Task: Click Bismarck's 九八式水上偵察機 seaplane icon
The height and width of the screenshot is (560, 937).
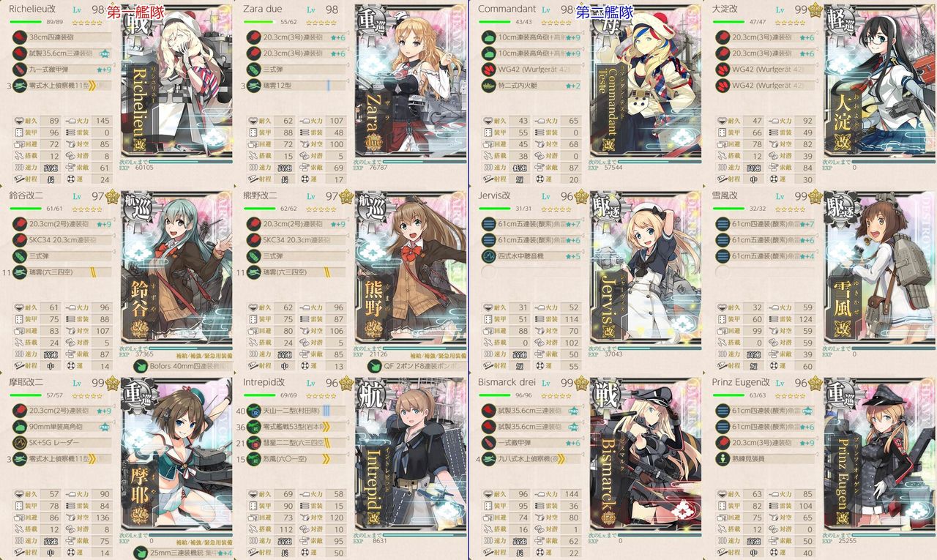Action: pyautogui.click(x=488, y=459)
